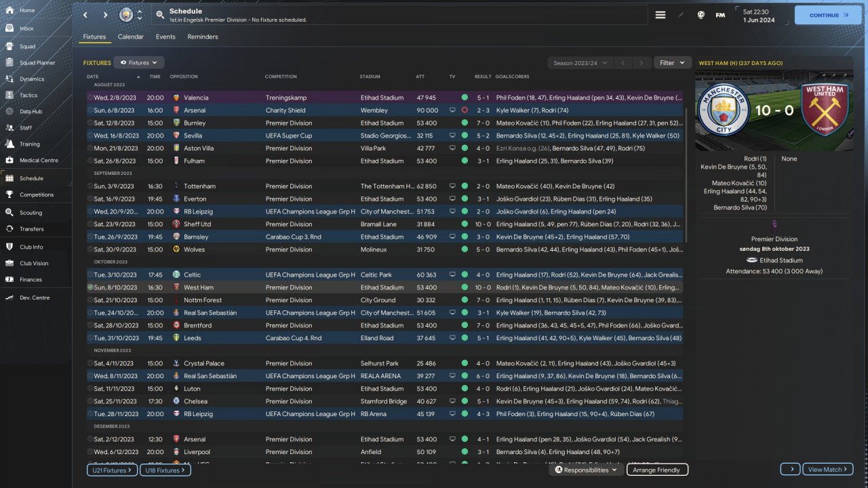The width and height of the screenshot is (868, 488).
Task: Switch to the Calendar tab
Action: click(x=131, y=37)
